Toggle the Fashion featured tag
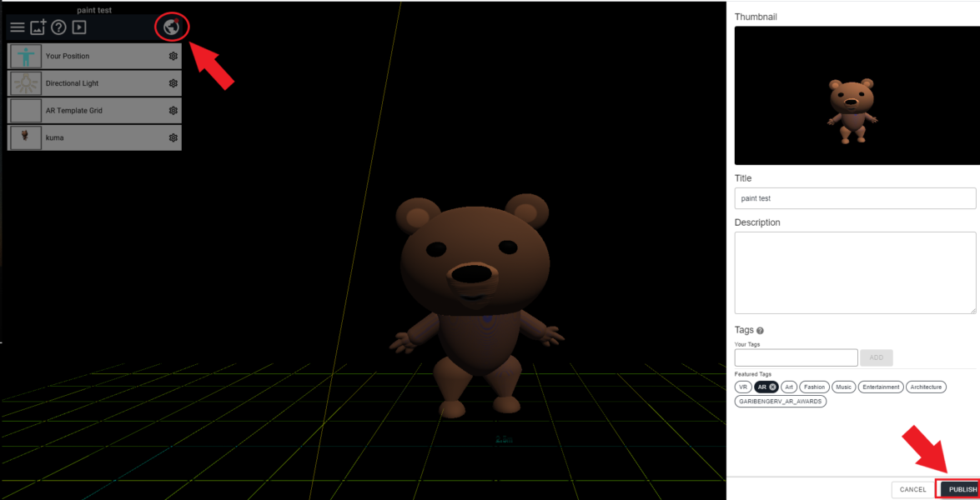The height and width of the screenshot is (500, 980). point(815,387)
